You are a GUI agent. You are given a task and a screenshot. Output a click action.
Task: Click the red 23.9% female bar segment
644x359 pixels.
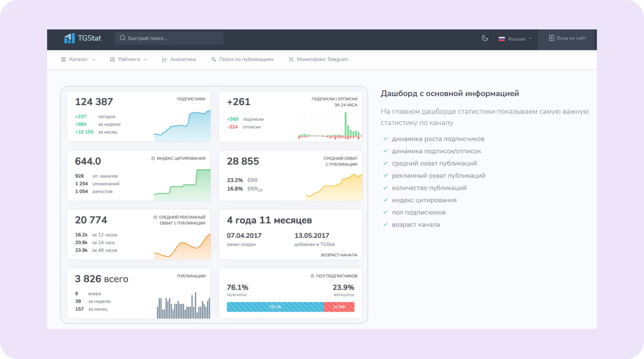point(339,307)
